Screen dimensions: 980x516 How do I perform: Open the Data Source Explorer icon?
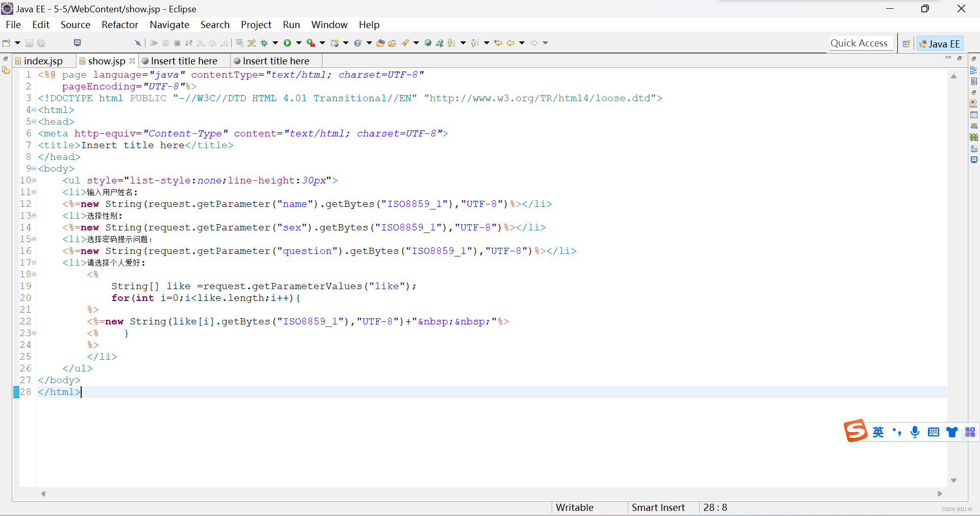tap(974, 137)
